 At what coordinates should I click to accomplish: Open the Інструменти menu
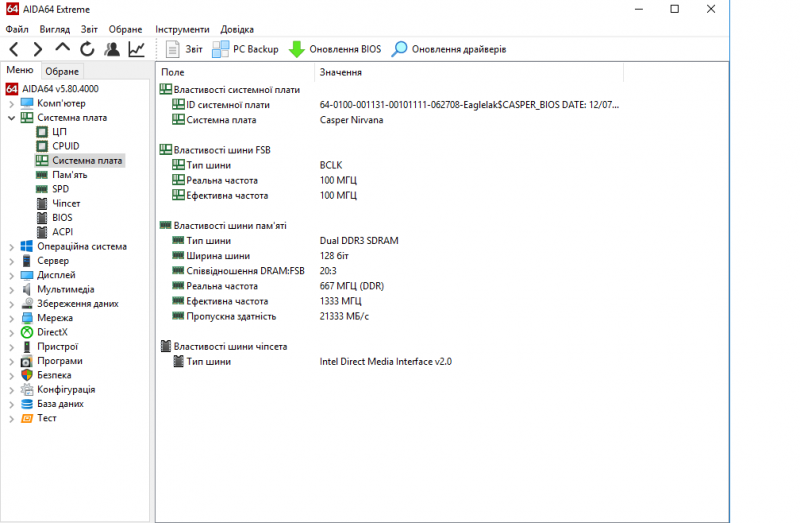(182, 29)
